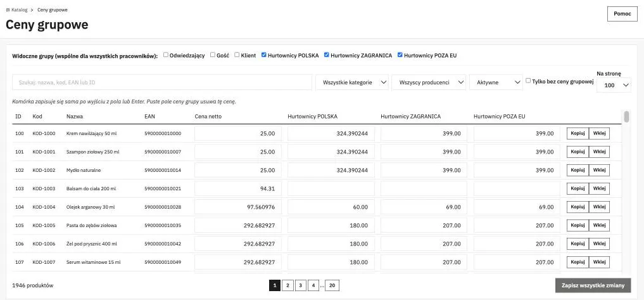Viewport: 644px width, 300px height.
Task: Go to page 3
Action: [301, 285]
